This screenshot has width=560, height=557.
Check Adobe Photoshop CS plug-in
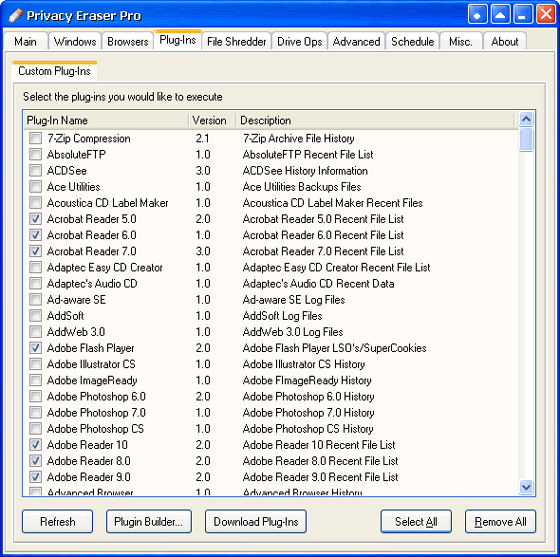[x=35, y=428]
